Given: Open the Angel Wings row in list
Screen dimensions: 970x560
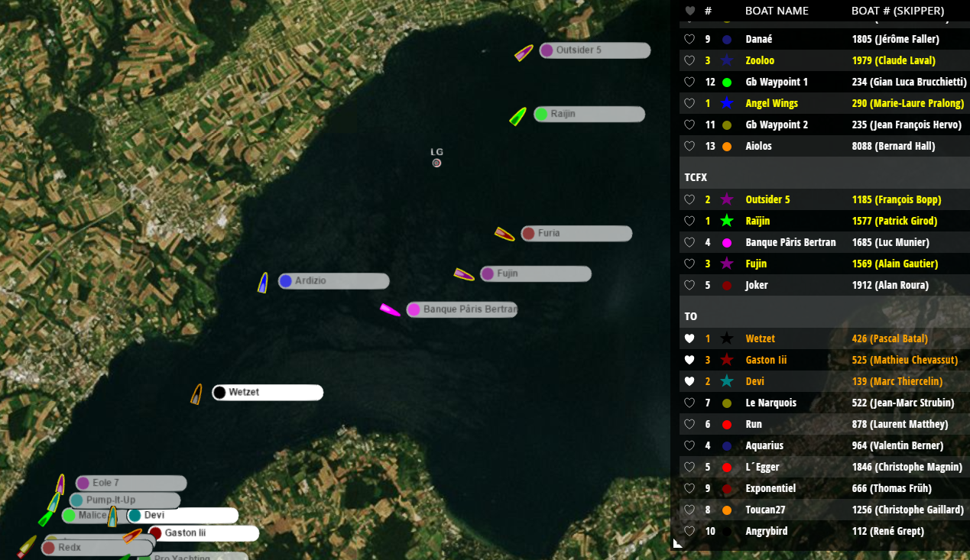Looking at the screenshot, I should (x=772, y=103).
